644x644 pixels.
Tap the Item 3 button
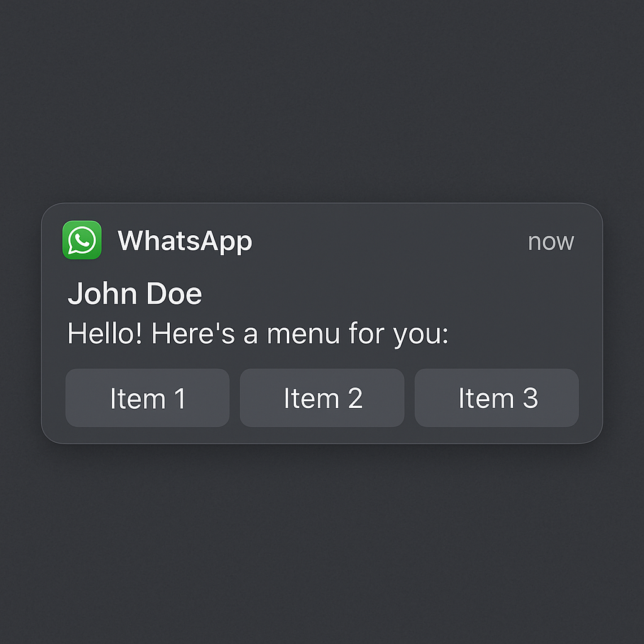point(497,397)
